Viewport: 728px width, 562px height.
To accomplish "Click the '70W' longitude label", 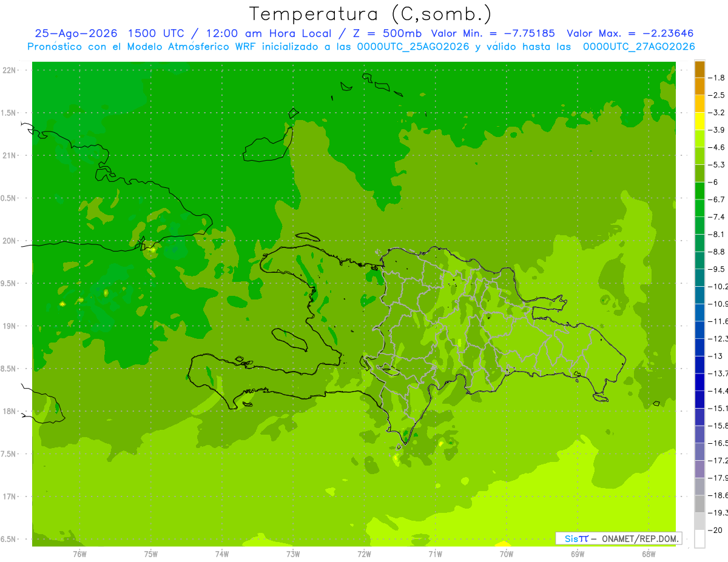I will [507, 554].
